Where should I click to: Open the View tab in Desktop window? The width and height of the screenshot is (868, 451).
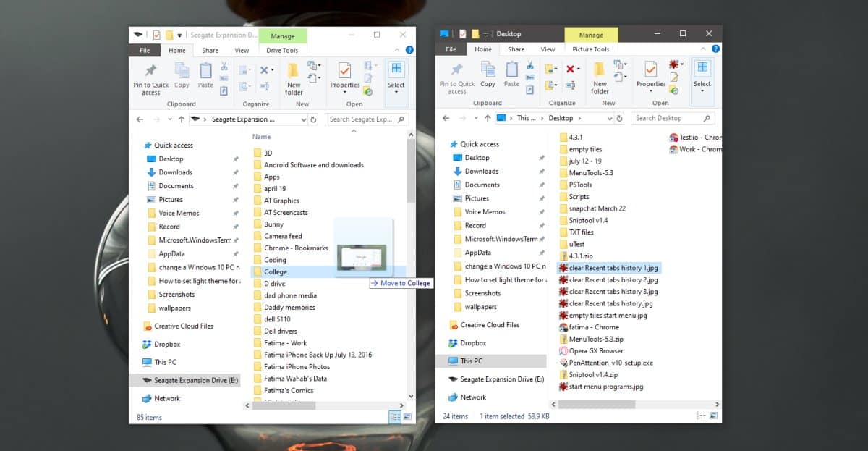click(x=548, y=49)
